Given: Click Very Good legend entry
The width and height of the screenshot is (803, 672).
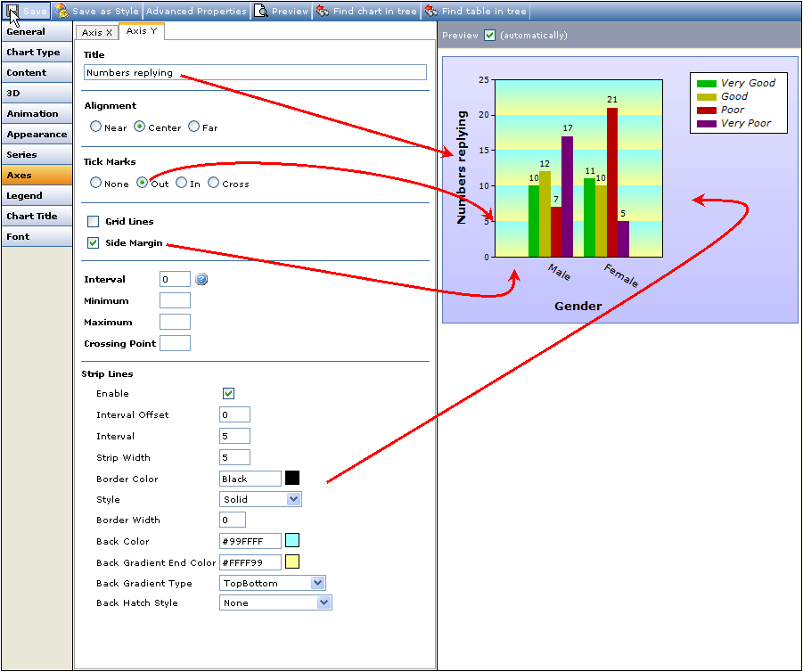Looking at the screenshot, I should (x=736, y=83).
